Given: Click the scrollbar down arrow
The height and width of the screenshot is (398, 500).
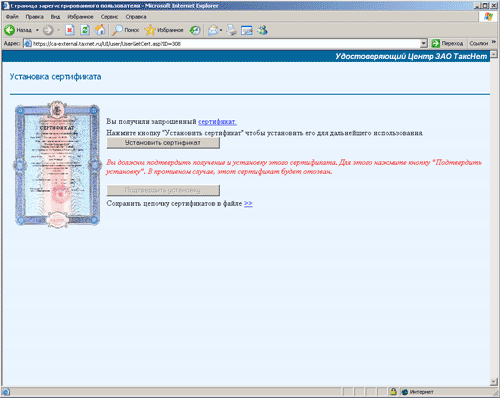Looking at the screenshot, I should tap(494, 382).
